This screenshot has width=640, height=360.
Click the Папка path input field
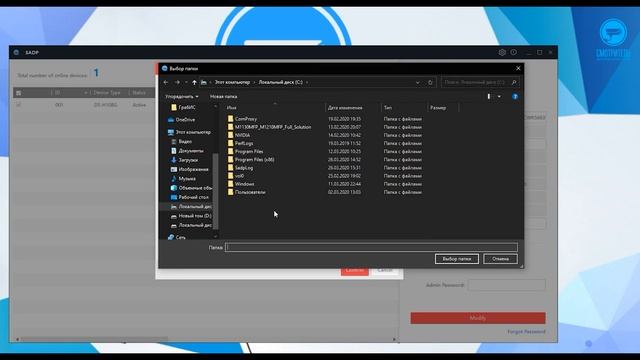pyautogui.click(x=371, y=247)
